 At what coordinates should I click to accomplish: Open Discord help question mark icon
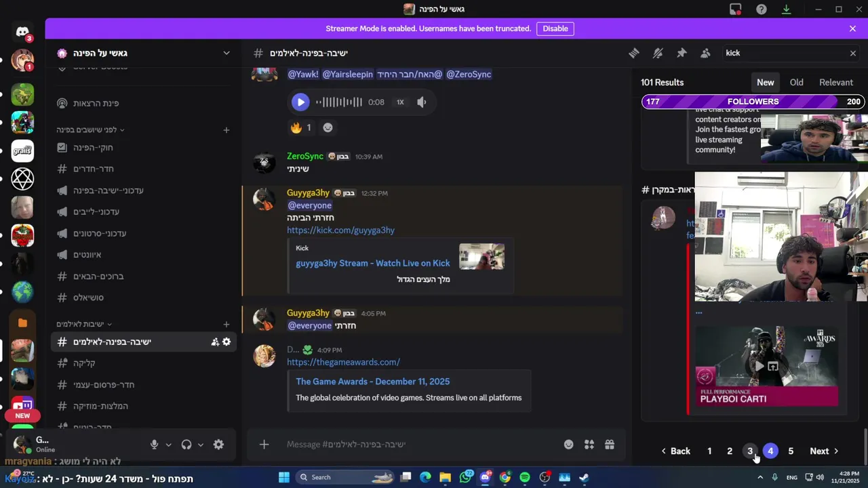(x=762, y=9)
